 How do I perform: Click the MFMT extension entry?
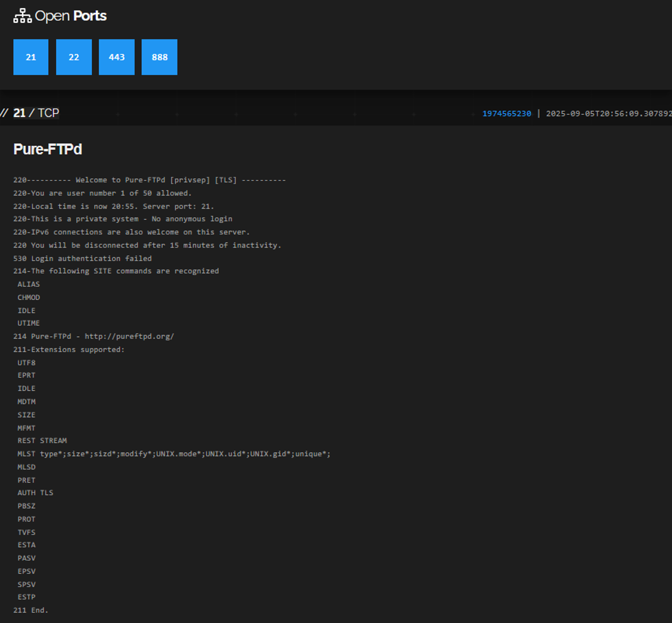pyautogui.click(x=26, y=428)
